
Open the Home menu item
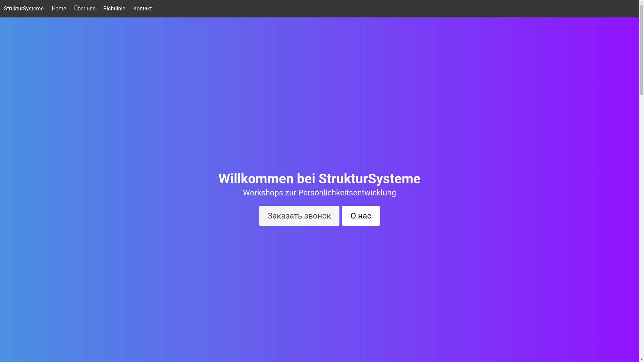[x=59, y=9]
